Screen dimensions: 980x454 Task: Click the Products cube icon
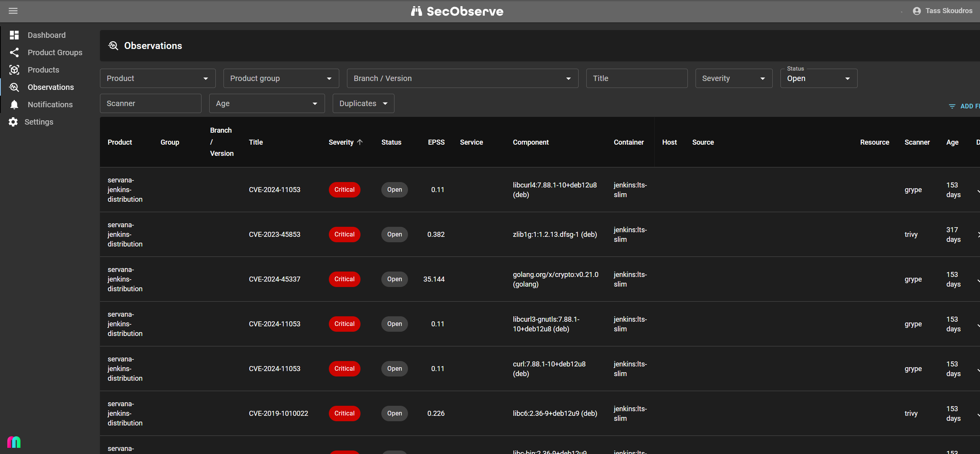[x=14, y=70]
